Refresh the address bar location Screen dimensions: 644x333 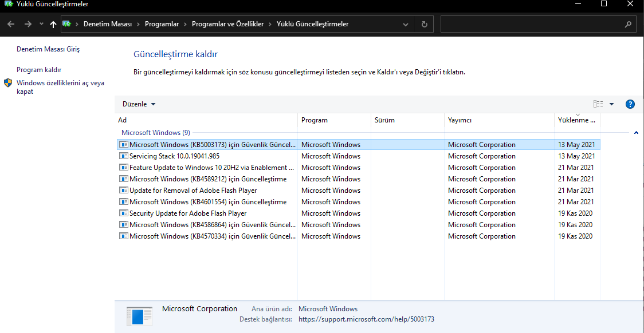tap(424, 24)
